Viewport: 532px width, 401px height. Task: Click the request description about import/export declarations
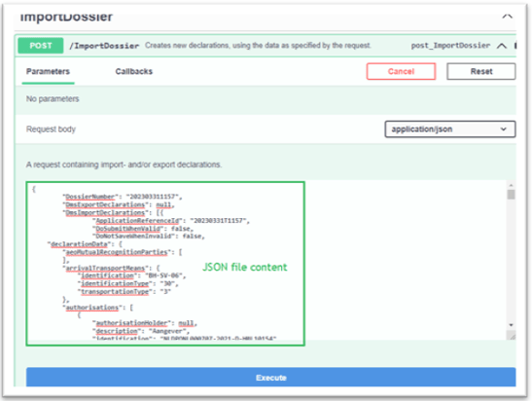(124, 164)
